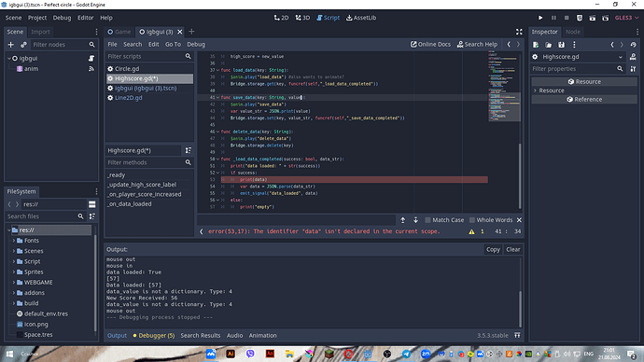644x362 pixels.
Task: Open remote debug options icon
Action: click(580, 18)
